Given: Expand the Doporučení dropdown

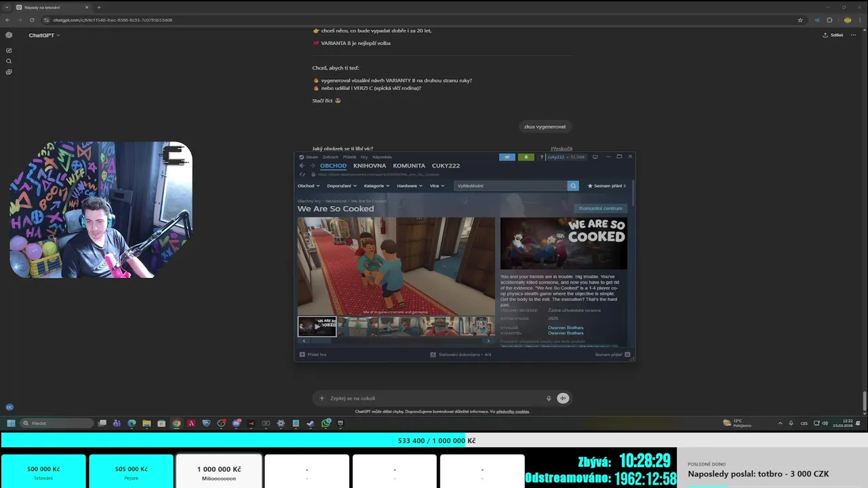Looking at the screenshot, I should [341, 186].
